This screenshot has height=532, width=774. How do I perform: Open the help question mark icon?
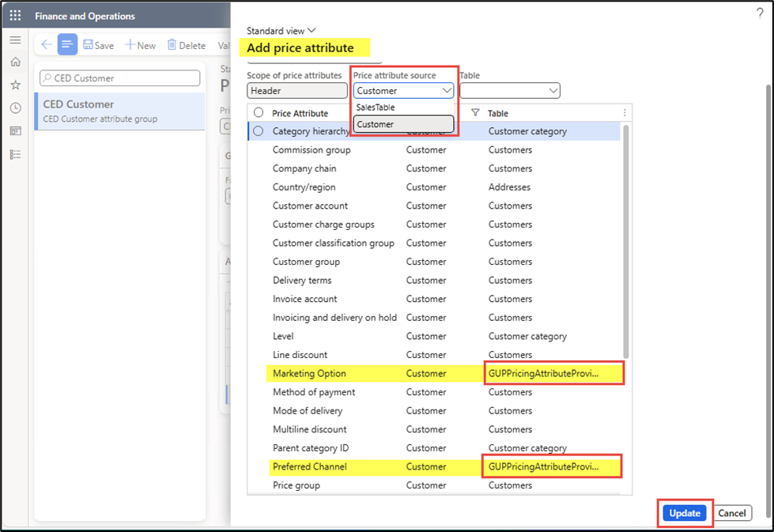pos(760,13)
